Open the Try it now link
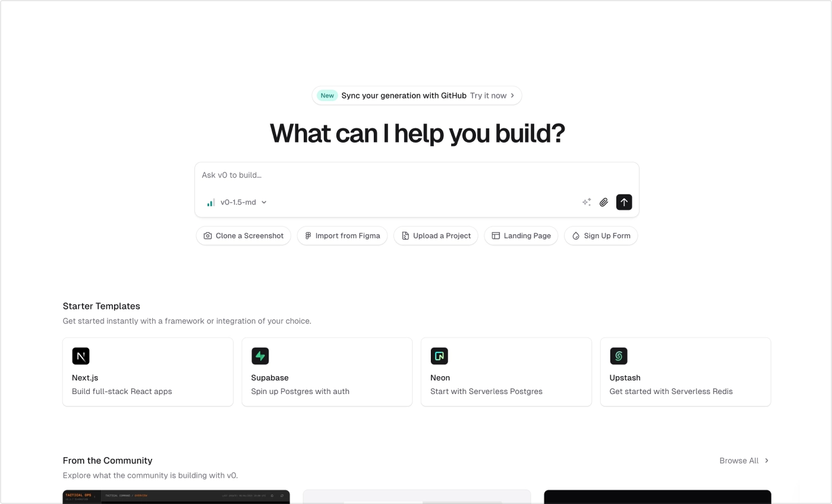This screenshot has width=832, height=504. click(488, 96)
